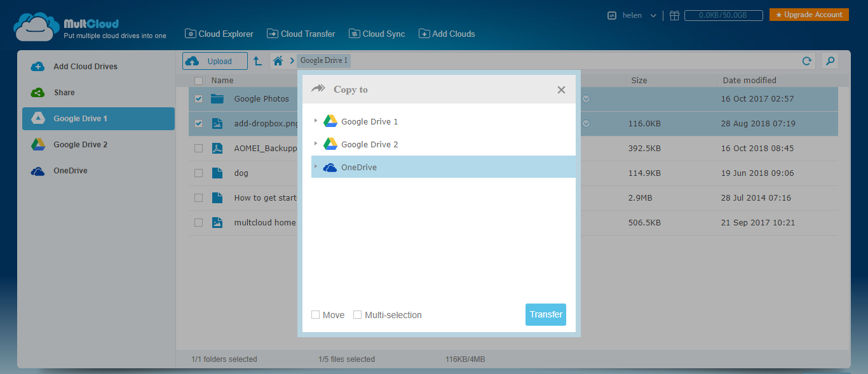Click the gift box icon
The width and height of the screenshot is (868, 374).
pyautogui.click(x=674, y=15)
